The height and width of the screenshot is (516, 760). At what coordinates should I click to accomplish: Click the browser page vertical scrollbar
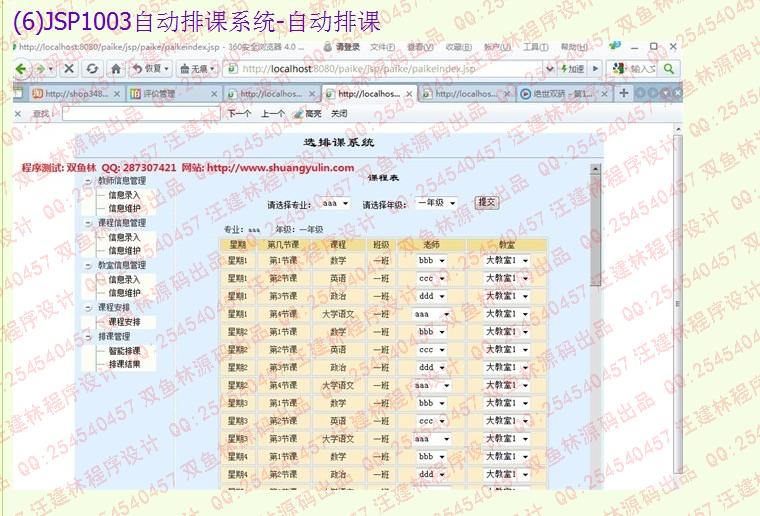(678, 304)
